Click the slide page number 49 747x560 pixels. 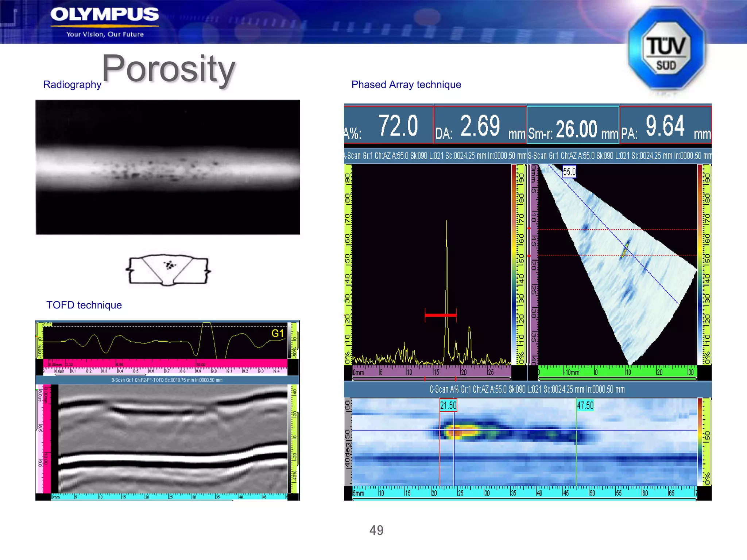point(376,530)
